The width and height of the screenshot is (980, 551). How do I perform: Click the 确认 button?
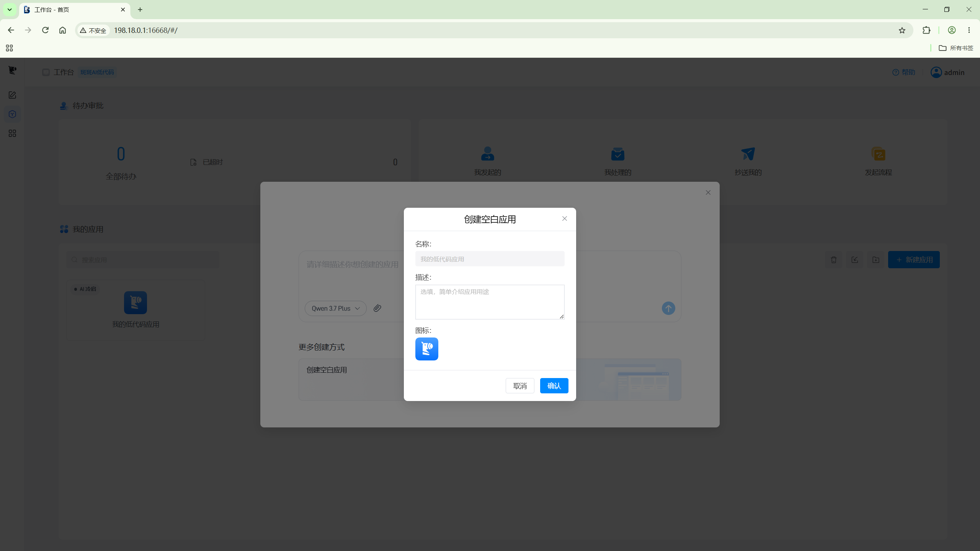(x=554, y=386)
